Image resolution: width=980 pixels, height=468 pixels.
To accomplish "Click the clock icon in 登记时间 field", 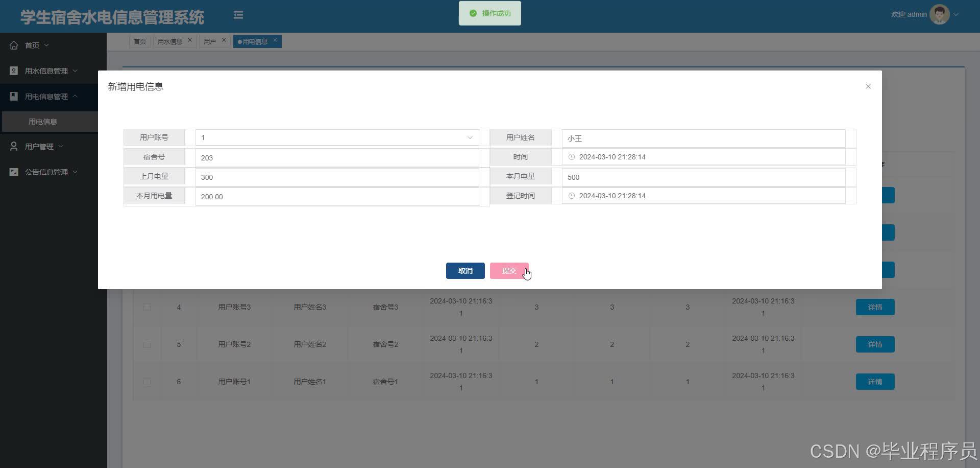I will 572,196.
